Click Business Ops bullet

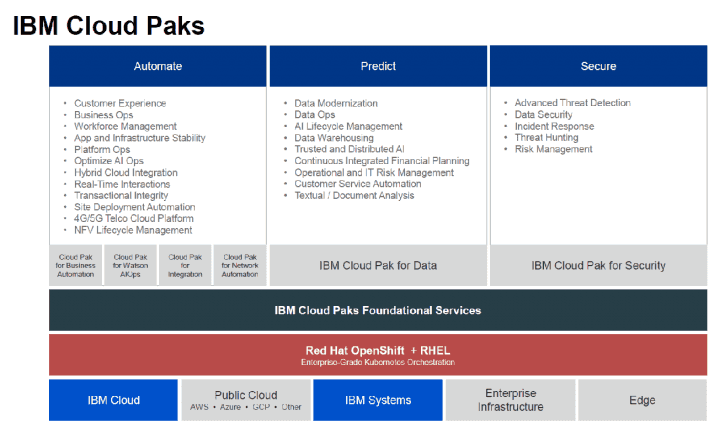tap(104, 115)
